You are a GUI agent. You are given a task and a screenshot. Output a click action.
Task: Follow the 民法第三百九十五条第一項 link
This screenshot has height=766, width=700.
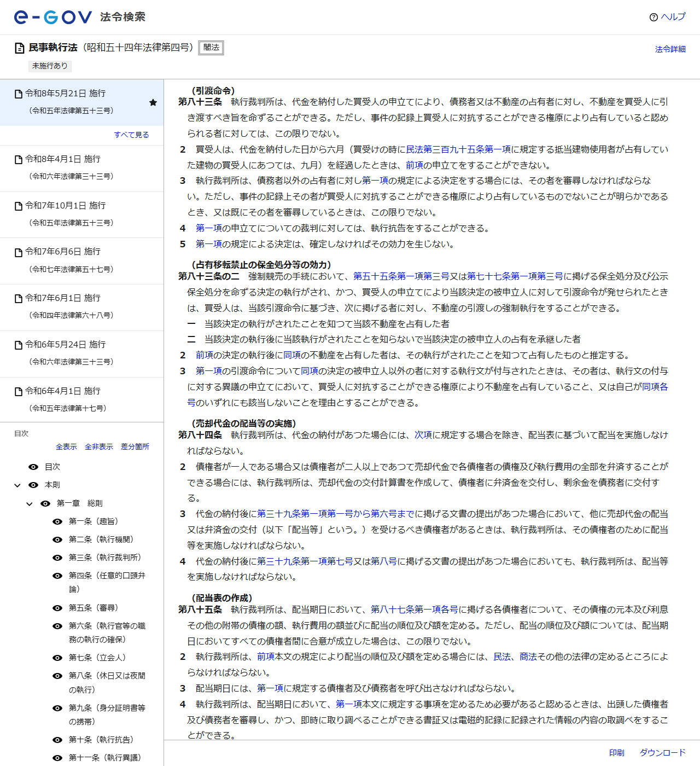458,149
